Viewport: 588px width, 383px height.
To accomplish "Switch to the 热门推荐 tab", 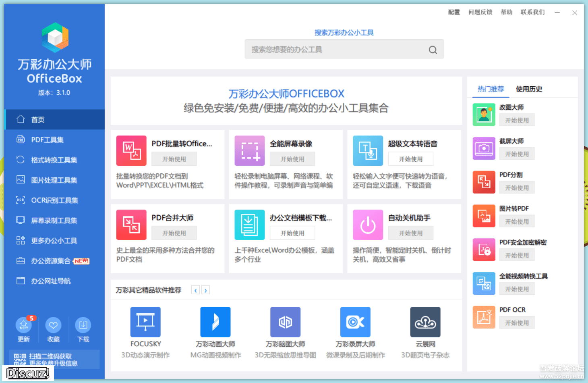I will (491, 89).
